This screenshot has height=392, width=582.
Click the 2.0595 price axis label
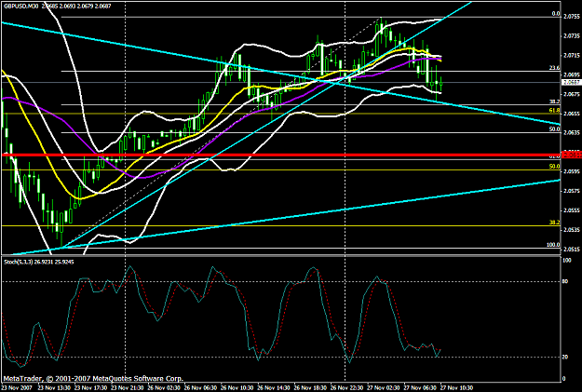[x=572, y=171]
